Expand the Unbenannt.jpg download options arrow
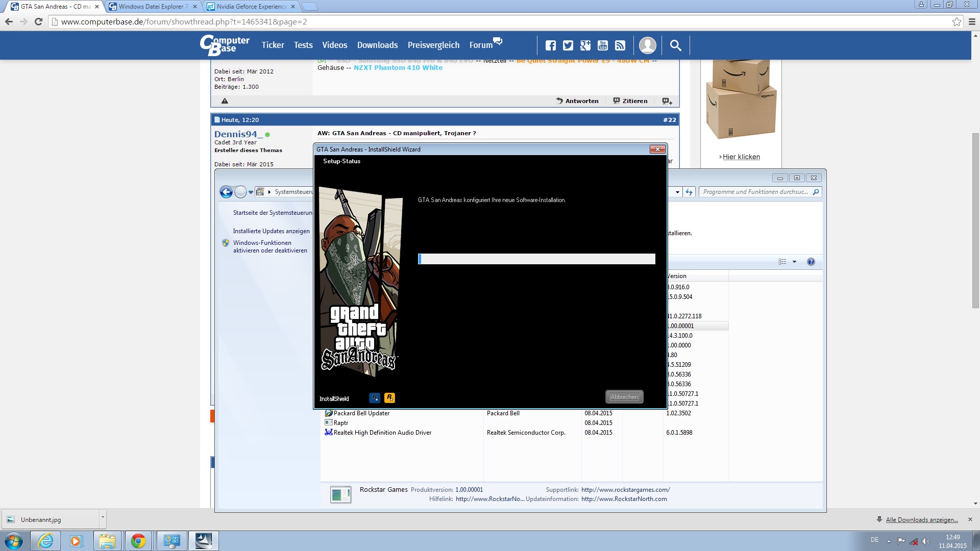The width and height of the screenshot is (980, 551). (x=103, y=517)
